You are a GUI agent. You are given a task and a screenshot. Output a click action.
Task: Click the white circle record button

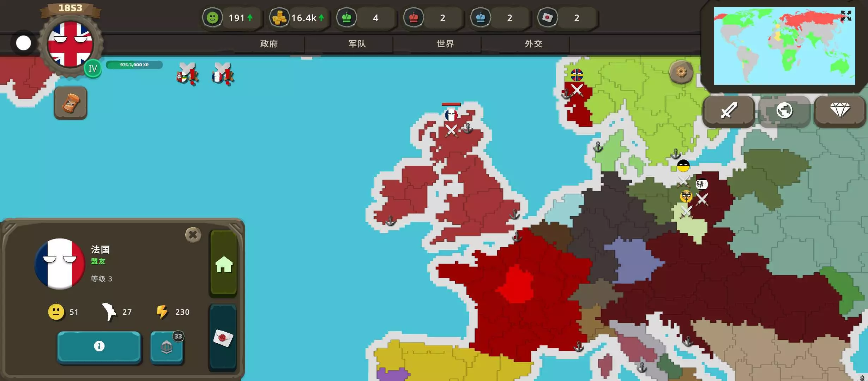tap(24, 43)
